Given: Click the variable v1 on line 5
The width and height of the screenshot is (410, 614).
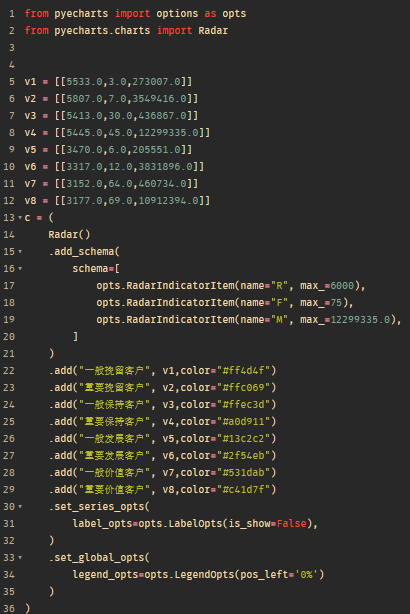Looking at the screenshot, I should [30, 81].
